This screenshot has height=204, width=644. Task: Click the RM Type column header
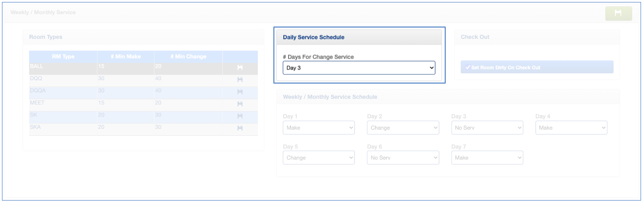click(63, 57)
